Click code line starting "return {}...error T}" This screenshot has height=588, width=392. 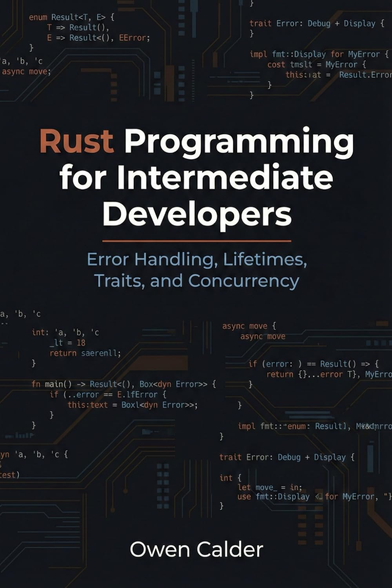tap(329, 374)
